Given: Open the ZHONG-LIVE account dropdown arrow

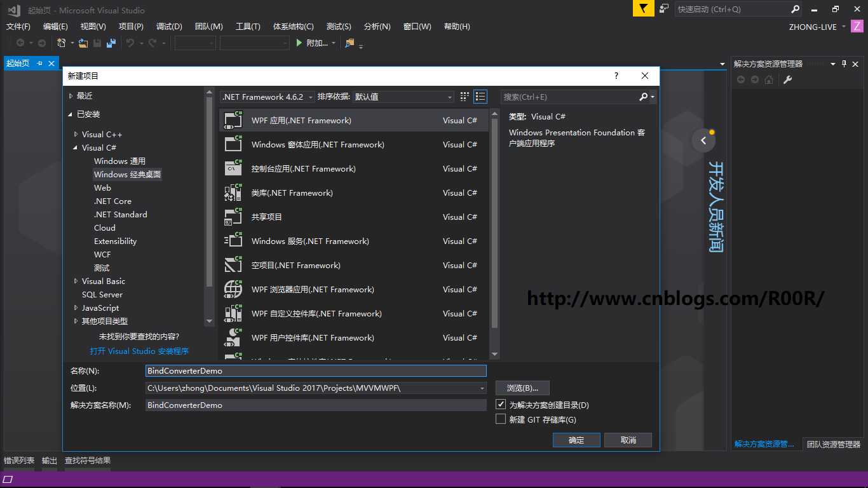Looking at the screenshot, I should (x=844, y=27).
